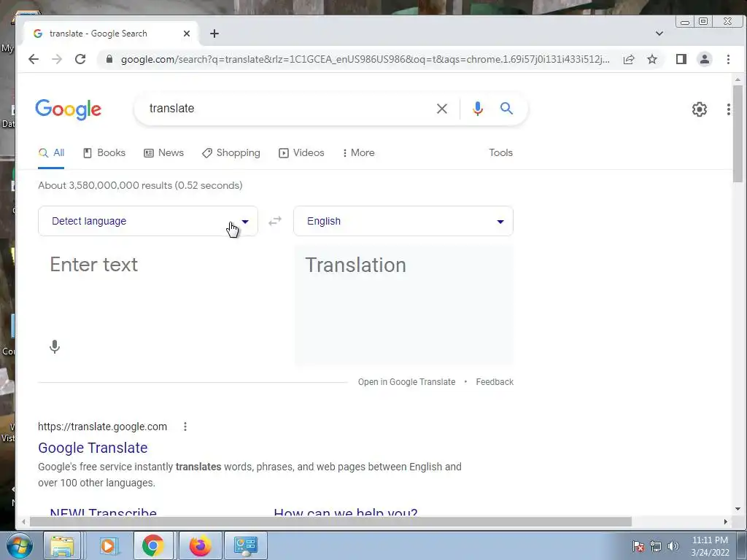Open the network tray icon
This screenshot has width=747, height=560.
click(x=656, y=546)
